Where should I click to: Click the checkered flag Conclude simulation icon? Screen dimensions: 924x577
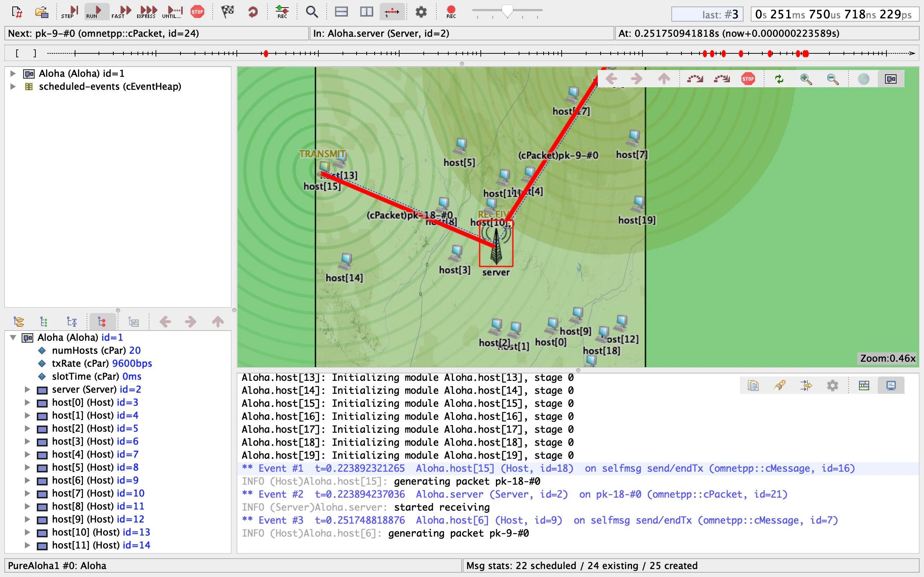click(x=227, y=12)
